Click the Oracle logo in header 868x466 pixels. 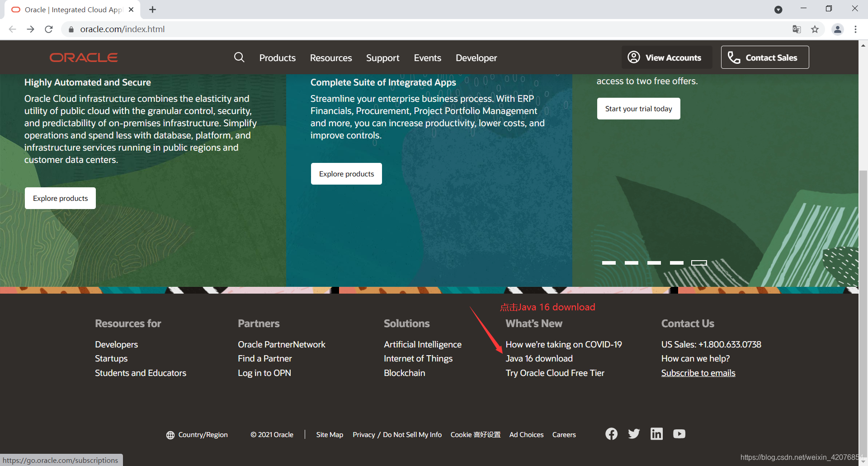84,57
